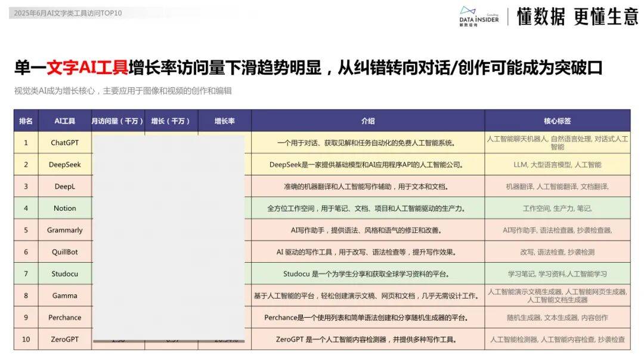Click the Studocu tags 学习笔记, 学习资料, 人工智能学习

point(558,274)
